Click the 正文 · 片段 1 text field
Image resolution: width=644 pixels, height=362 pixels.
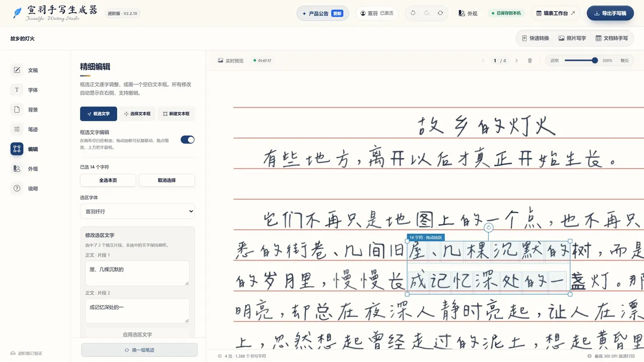click(x=137, y=273)
